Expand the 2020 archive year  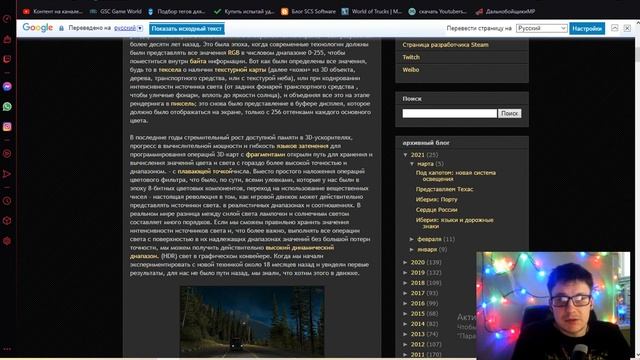pos(406,262)
